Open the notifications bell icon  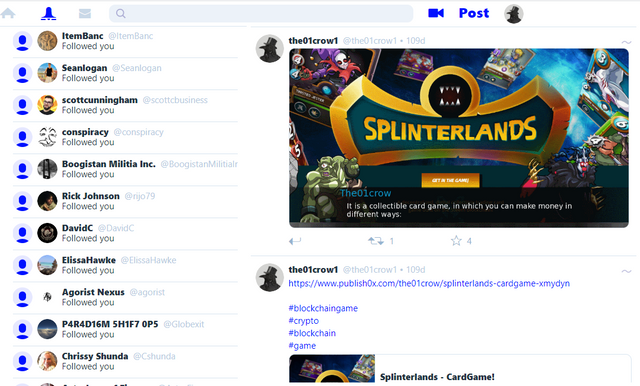[49, 13]
